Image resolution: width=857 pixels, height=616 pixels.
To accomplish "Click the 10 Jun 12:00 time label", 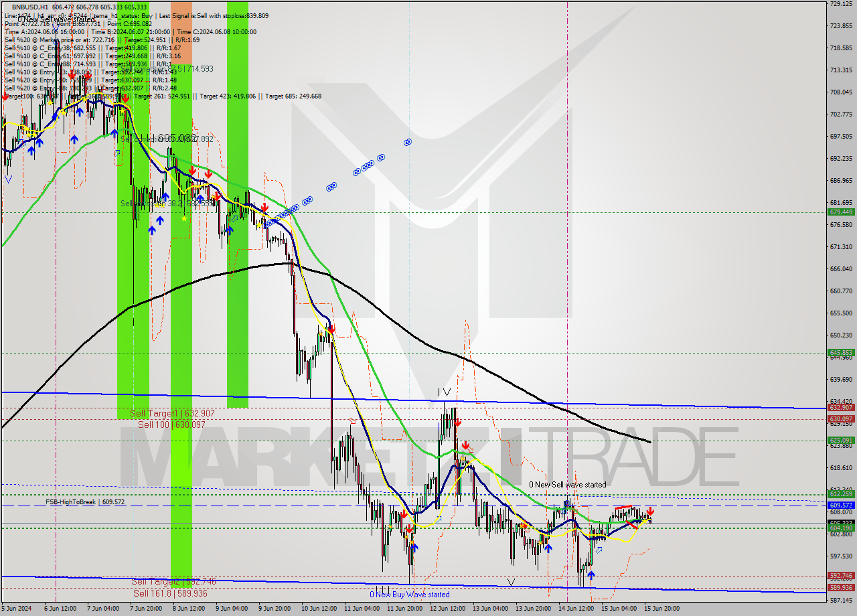I will [319, 609].
